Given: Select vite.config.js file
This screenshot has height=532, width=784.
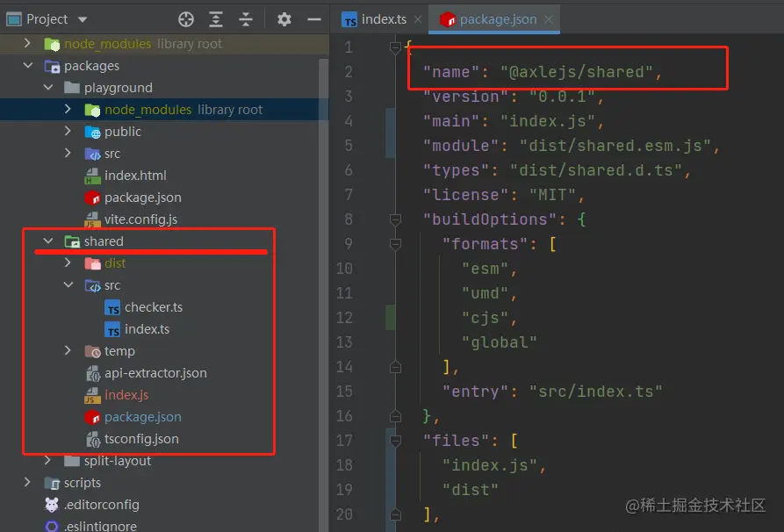Looking at the screenshot, I should click(x=141, y=219).
